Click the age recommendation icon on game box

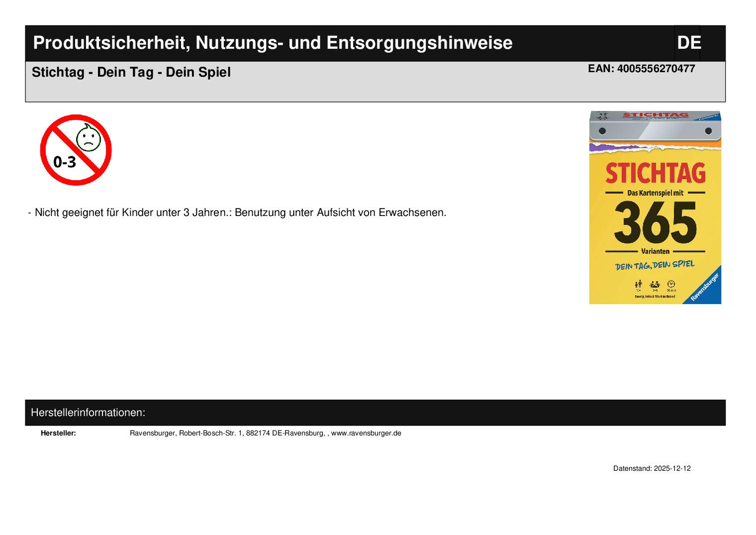(x=638, y=285)
